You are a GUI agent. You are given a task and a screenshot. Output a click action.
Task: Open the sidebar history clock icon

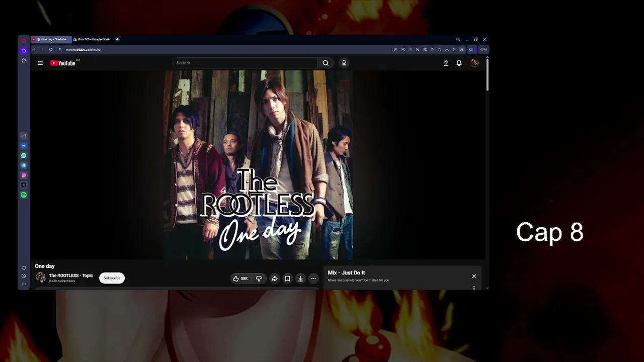pos(24,276)
